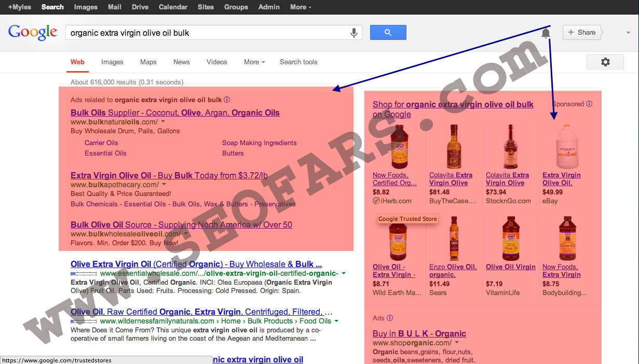Open notifications bell icon

[546, 34]
